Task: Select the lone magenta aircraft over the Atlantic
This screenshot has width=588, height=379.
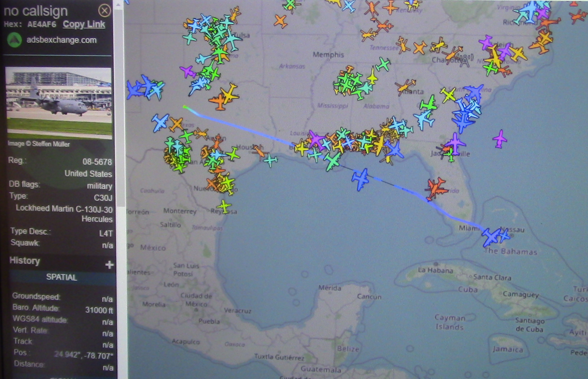Action: coord(500,139)
